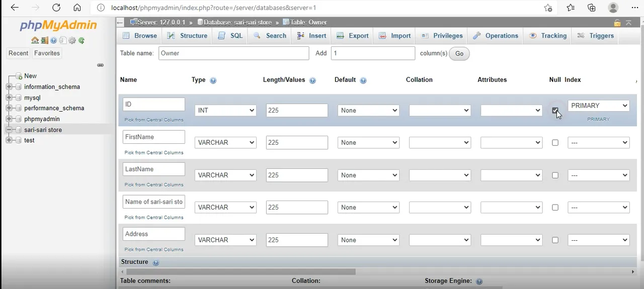
Task: Click the phpMyAdmin home icon
Action: [x=34, y=41]
